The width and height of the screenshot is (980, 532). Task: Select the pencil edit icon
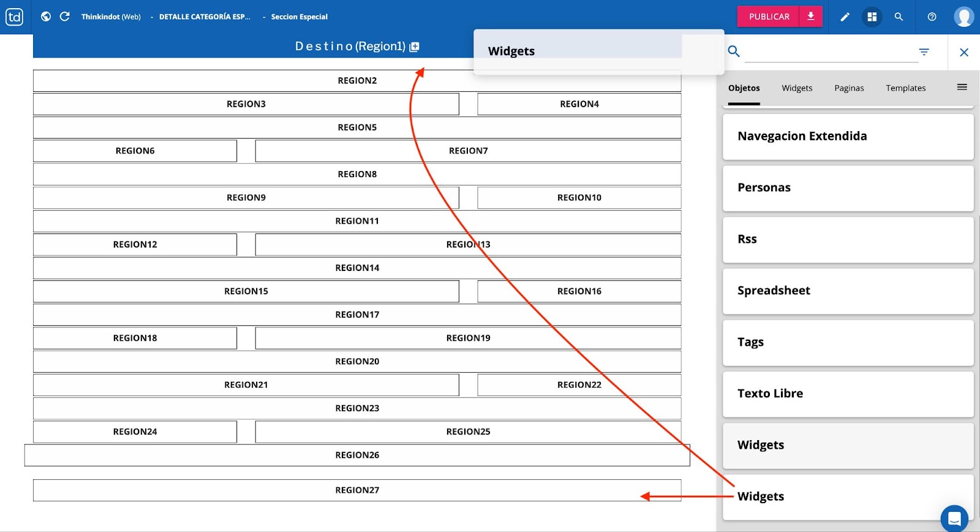click(x=845, y=17)
